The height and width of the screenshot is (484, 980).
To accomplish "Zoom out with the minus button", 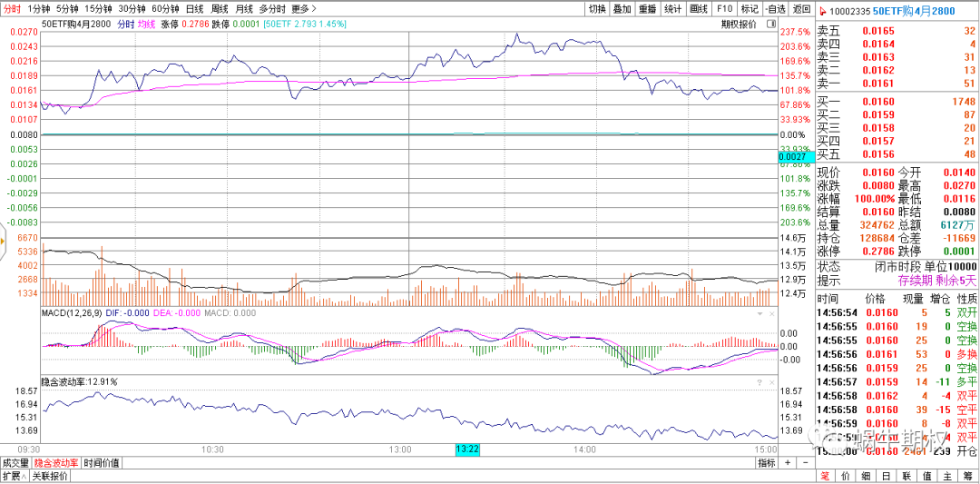I will [x=805, y=463].
